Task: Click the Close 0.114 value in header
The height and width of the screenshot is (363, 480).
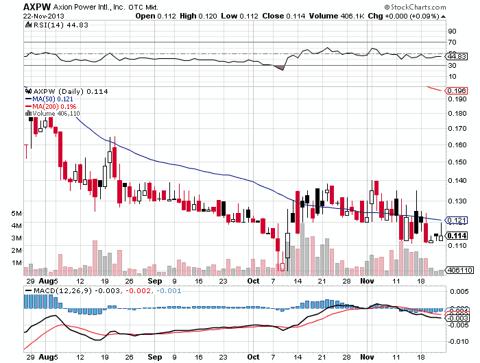Action: [x=284, y=16]
